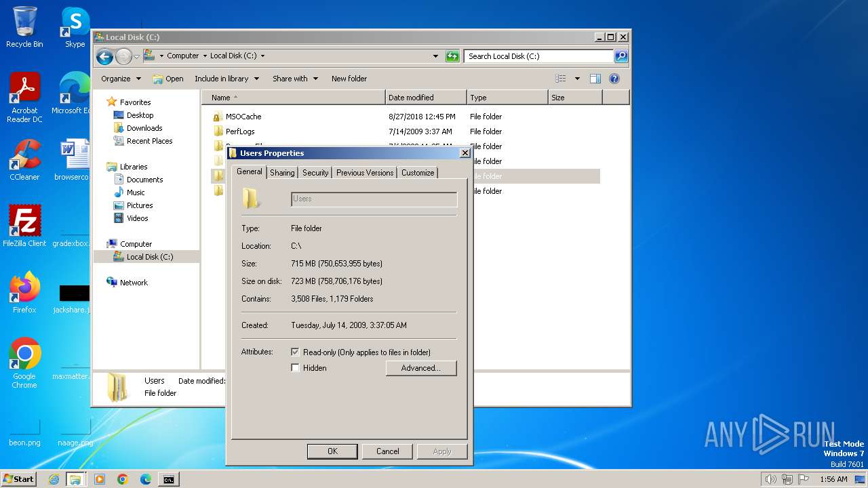
Task: Click the Advanced... attributes button
Action: [x=421, y=368]
